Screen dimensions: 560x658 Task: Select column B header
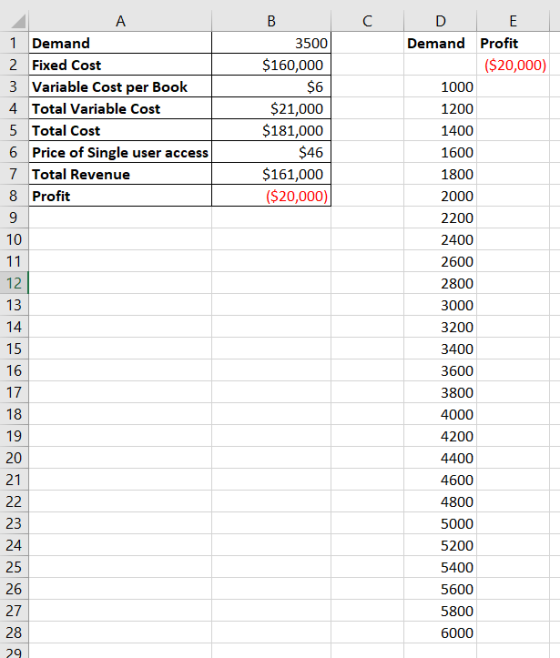coord(271,21)
